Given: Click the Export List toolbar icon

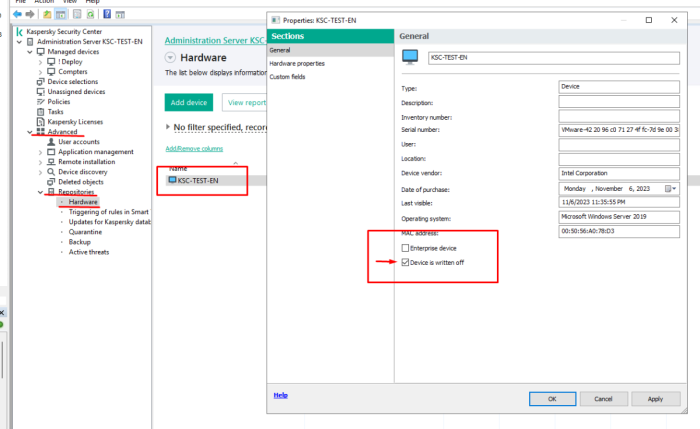Looking at the screenshot, I should (77, 14).
